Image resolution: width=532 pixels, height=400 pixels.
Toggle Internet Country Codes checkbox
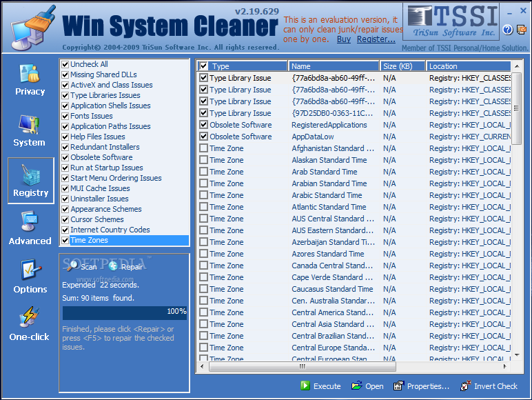[65, 230]
